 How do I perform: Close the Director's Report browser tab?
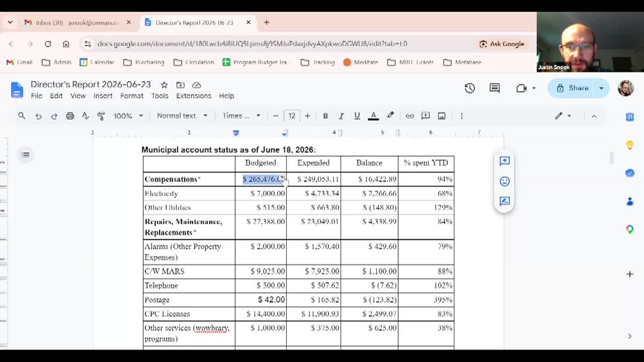tap(248, 23)
